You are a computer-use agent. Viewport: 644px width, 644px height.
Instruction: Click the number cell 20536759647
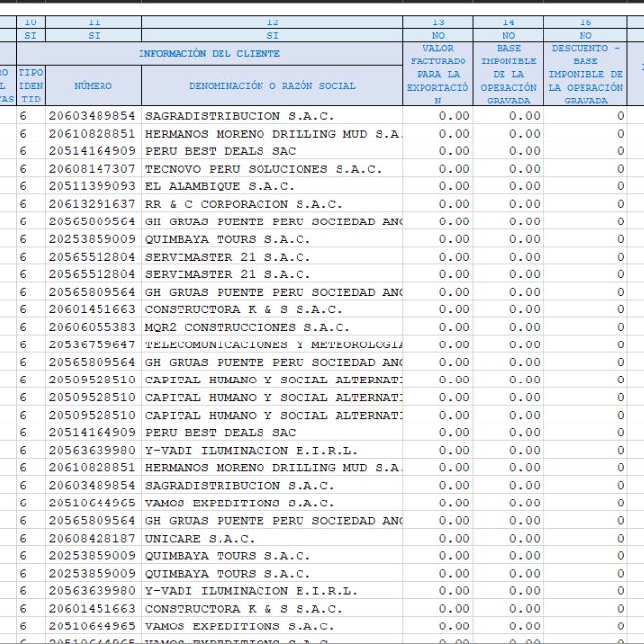pyautogui.click(x=93, y=344)
